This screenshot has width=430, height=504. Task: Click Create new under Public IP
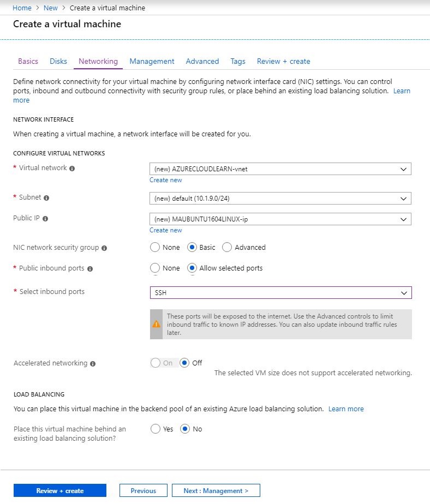pos(166,230)
